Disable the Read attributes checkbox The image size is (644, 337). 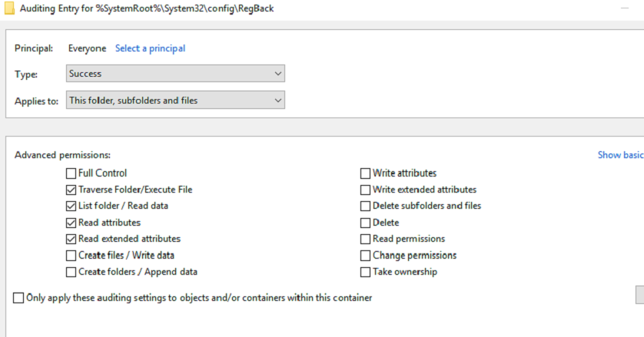click(71, 223)
